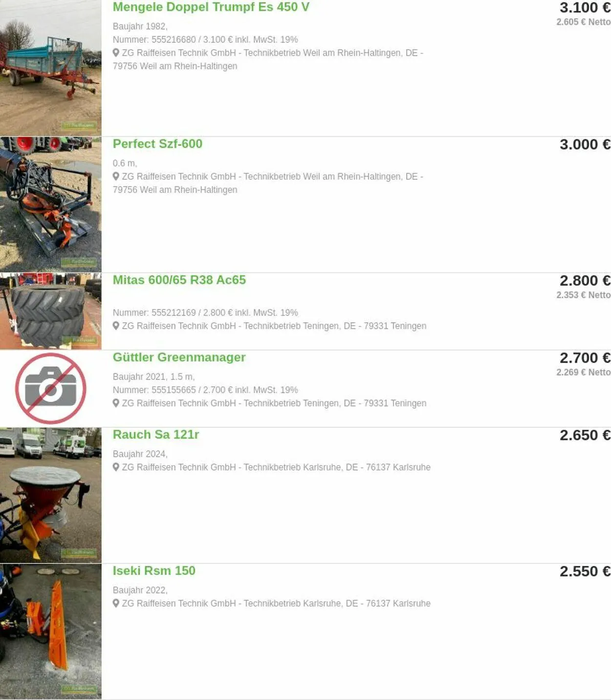Click location pin icon for Rauch Sa 121r
Screen dimensions: 611x700
(116, 467)
